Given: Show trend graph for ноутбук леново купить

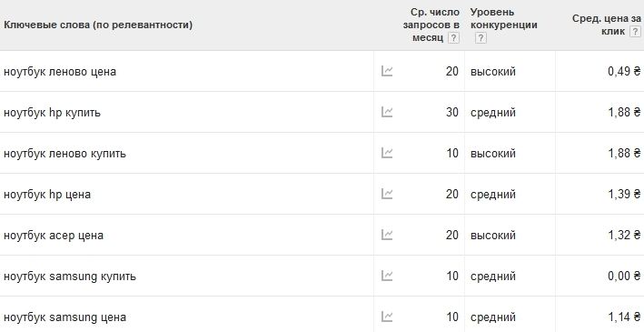Looking at the screenshot, I should [387, 153].
